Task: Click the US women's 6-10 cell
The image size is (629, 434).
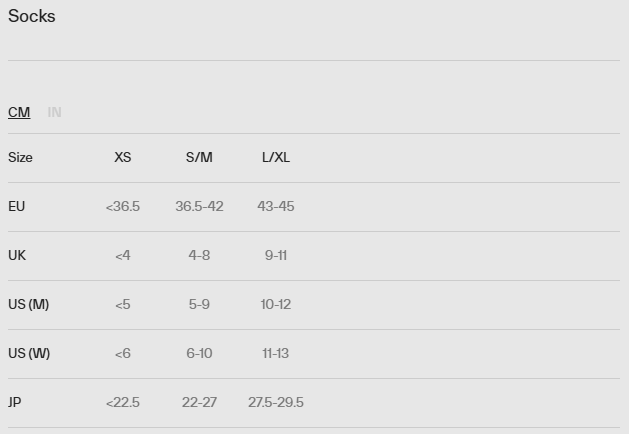Action: [199, 353]
